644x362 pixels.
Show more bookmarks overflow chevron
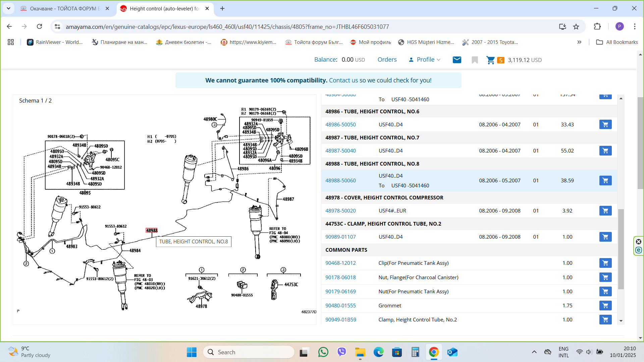(579, 42)
